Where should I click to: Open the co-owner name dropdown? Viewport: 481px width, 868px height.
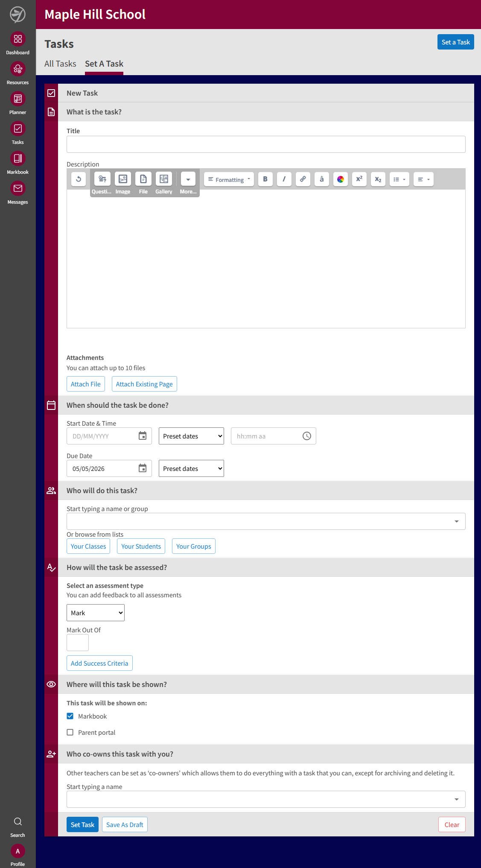266,799
